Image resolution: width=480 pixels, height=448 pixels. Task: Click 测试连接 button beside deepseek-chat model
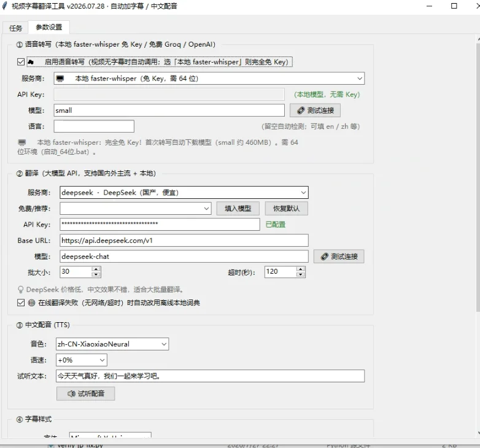(339, 257)
